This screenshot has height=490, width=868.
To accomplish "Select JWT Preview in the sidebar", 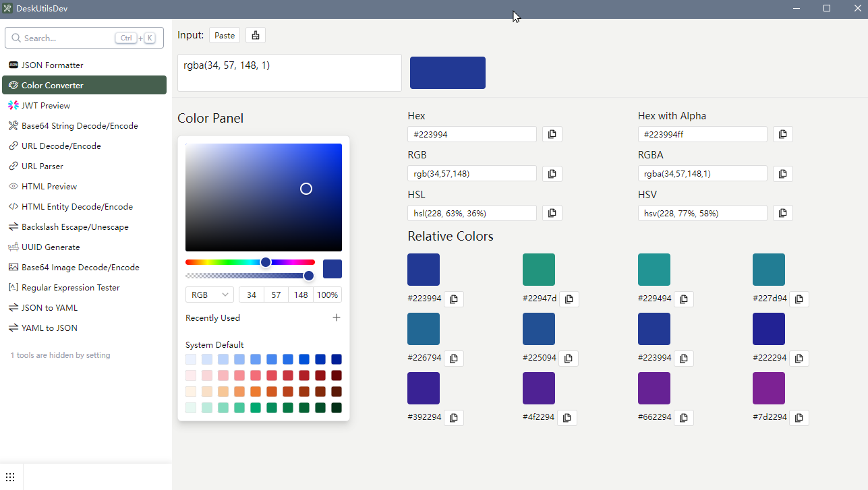I will (46, 106).
